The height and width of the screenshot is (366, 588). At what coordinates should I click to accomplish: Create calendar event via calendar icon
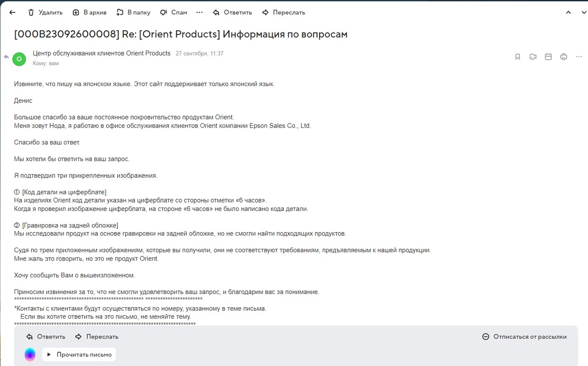click(548, 57)
